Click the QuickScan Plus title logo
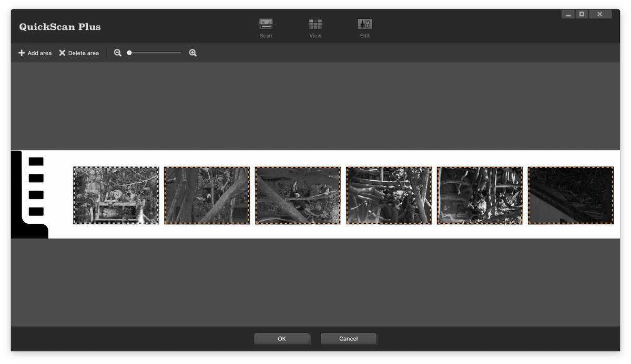Image resolution: width=631 pixels, height=364 pixels. tap(60, 27)
